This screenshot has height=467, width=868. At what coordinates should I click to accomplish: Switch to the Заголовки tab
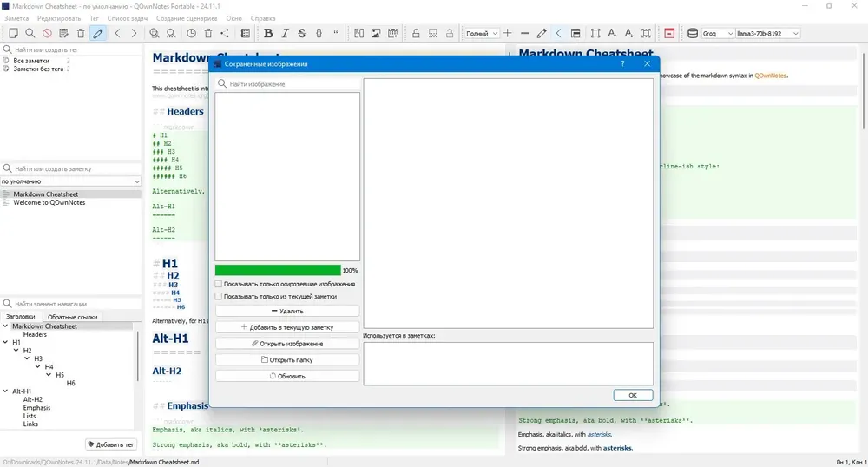pyautogui.click(x=21, y=317)
